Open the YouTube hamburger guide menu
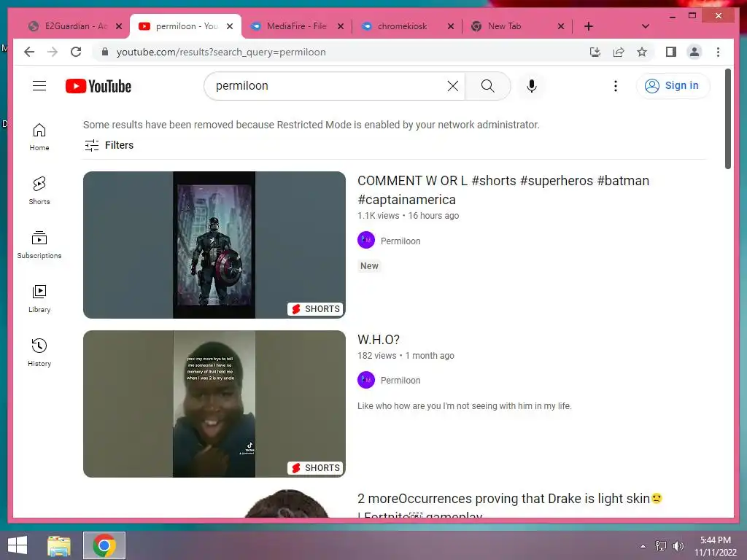The height and width of the screenshot is (560, 747). click(x=39, y=86)
